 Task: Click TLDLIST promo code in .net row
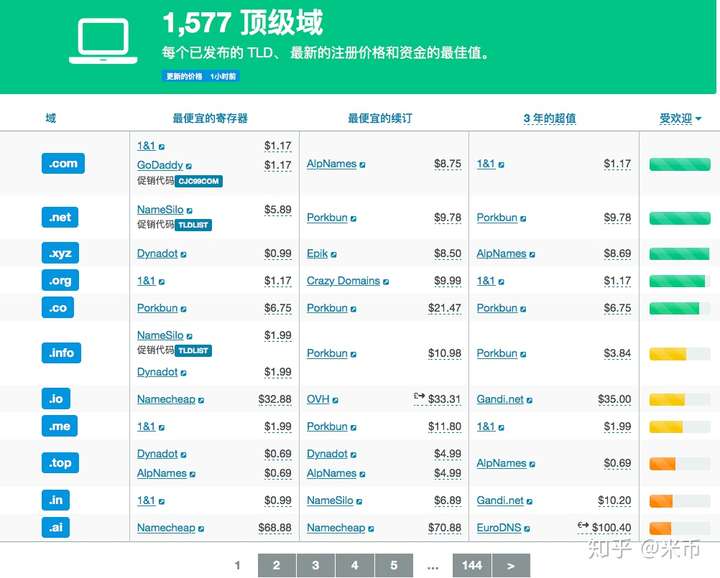[x=193, y=225]
